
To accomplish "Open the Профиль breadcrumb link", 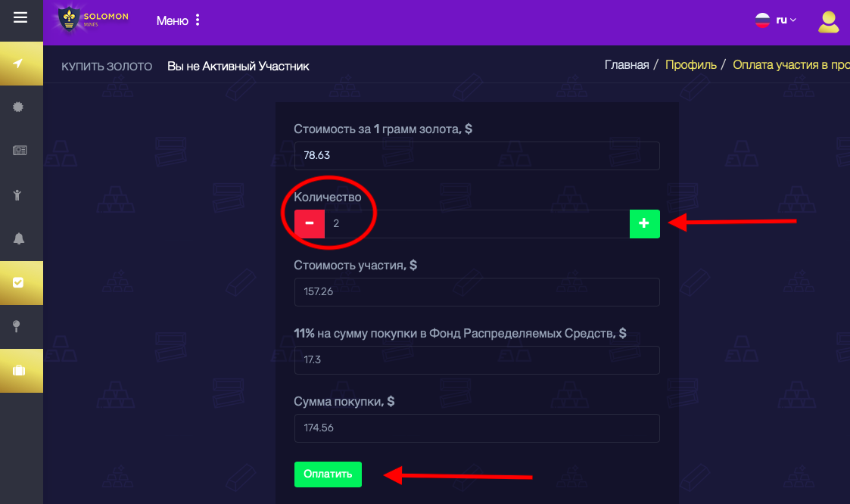I will point(690,65).
